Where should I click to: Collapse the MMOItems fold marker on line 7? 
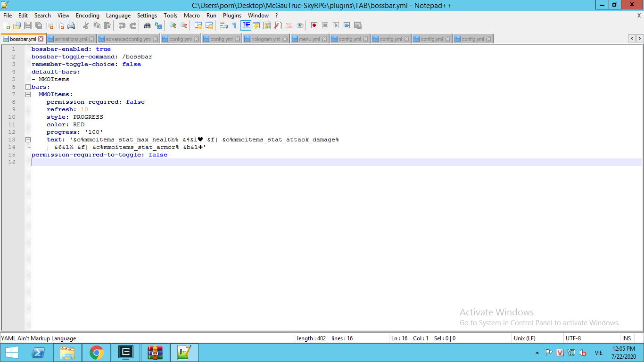[x=28, y=94]
